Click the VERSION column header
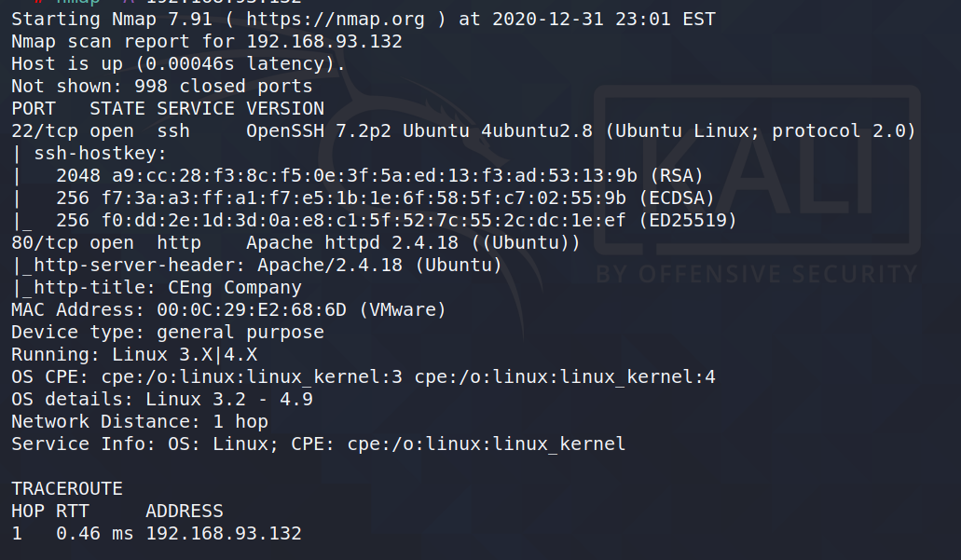Image resolution: width=961 pixels, height=560 pixels. click(x=285, y=108)
